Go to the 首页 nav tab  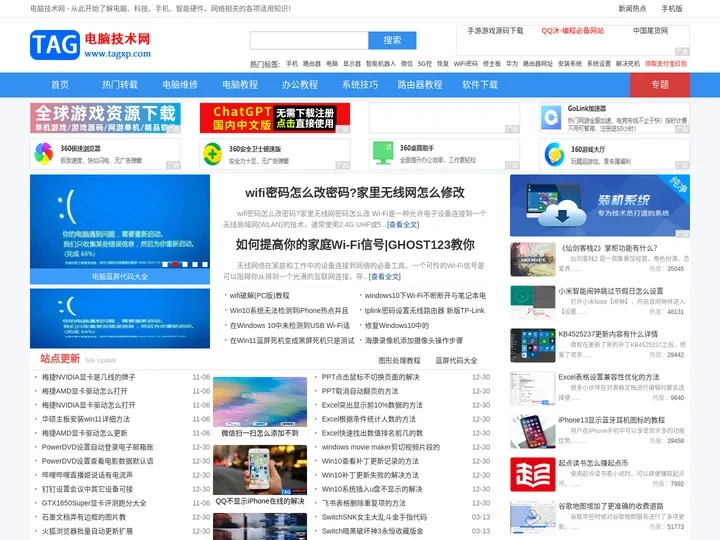pos(60,84)
